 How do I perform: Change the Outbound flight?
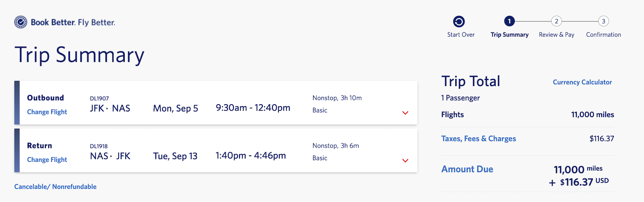[47, 112]
